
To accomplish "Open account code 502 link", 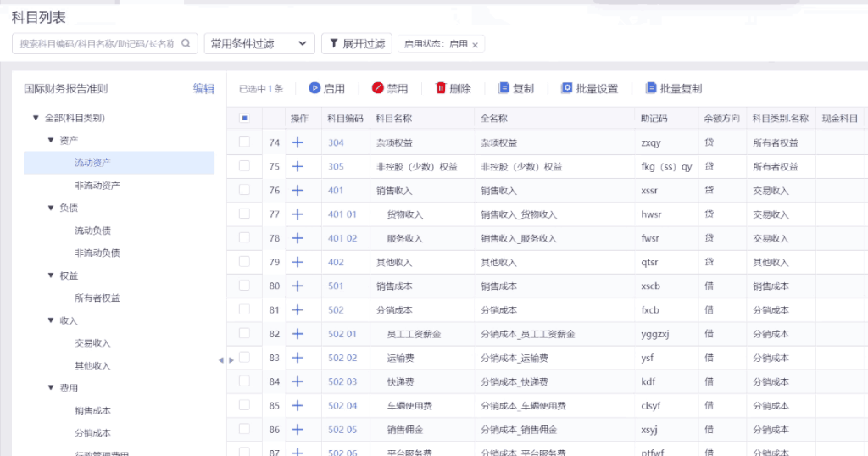I will pyautogui.click(x=336, y=310).
